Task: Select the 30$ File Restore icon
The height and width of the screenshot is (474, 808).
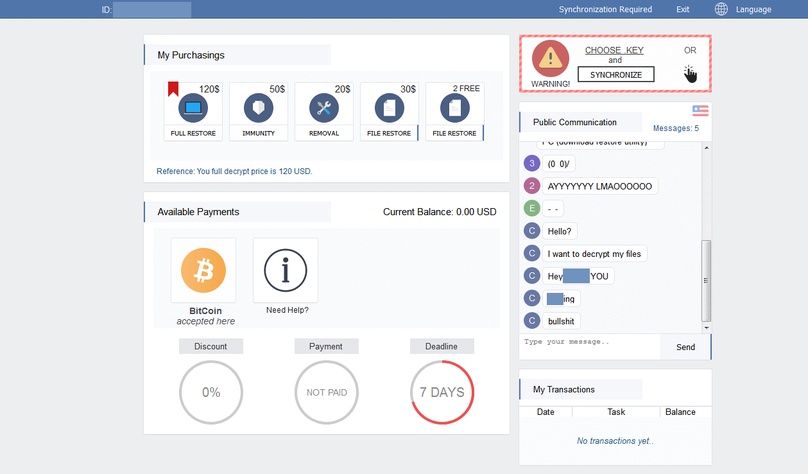Action: point(390,108)
